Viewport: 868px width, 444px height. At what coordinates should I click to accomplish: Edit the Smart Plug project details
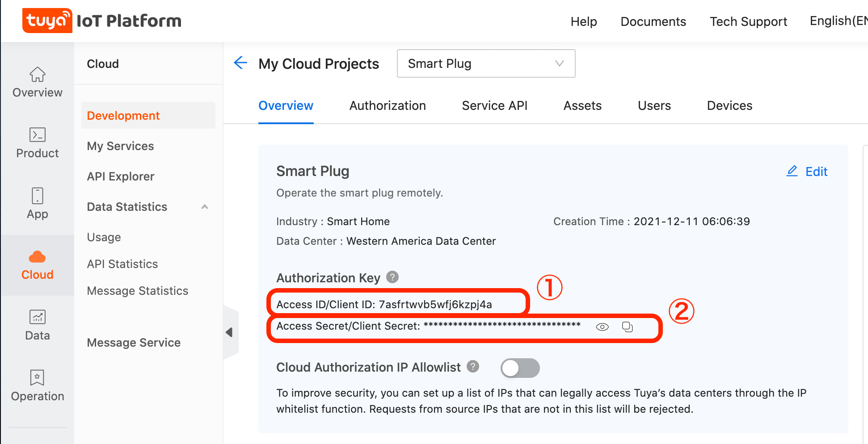[807, 172]
